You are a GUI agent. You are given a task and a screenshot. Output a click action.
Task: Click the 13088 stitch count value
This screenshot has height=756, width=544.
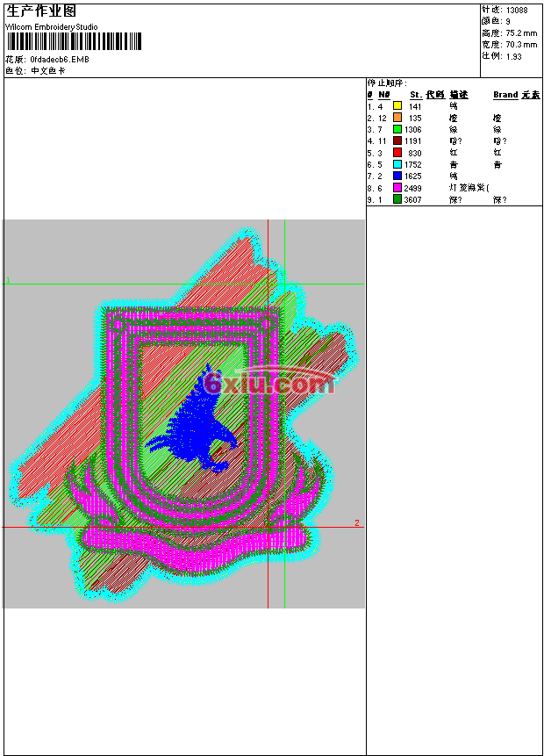pos(518,10)
